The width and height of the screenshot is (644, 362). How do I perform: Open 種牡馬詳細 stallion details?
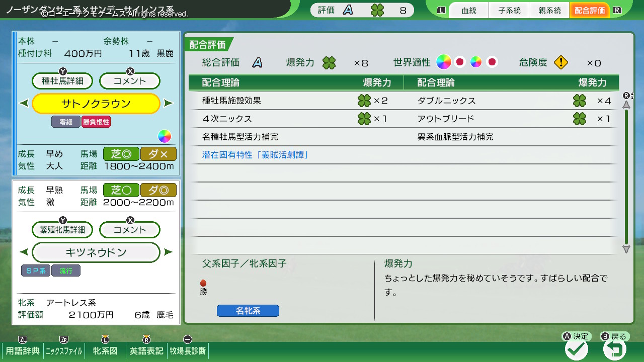coord(62,80)
